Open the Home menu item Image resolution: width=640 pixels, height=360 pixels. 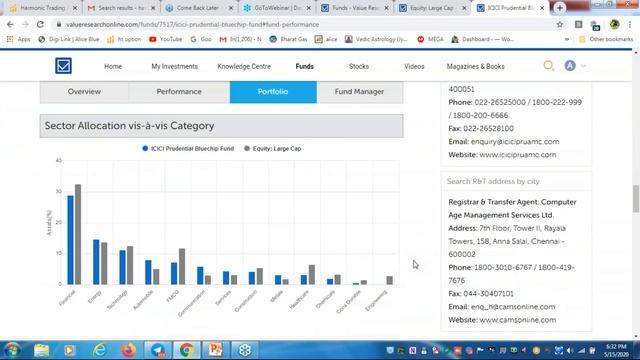pos(113,66)
